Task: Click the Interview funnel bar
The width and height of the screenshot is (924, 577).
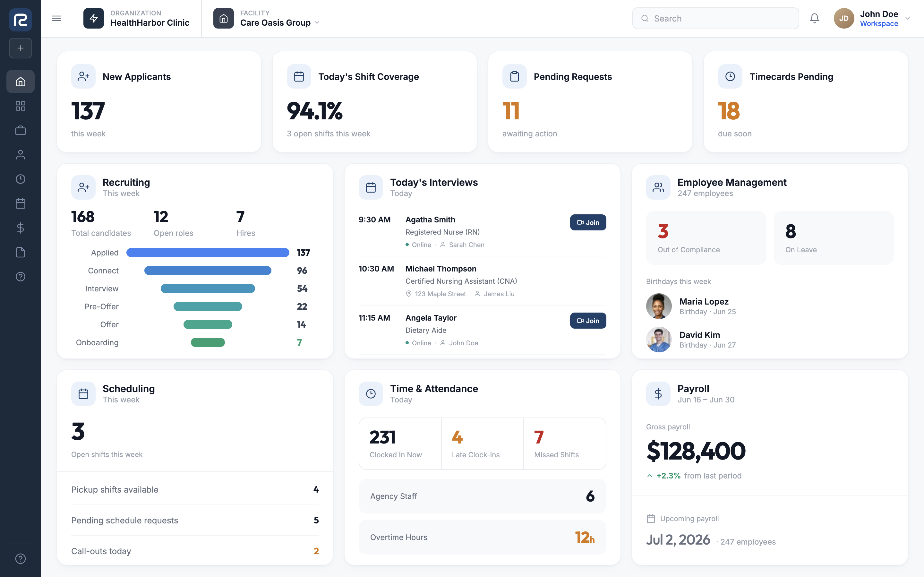Action: [208, 288]
